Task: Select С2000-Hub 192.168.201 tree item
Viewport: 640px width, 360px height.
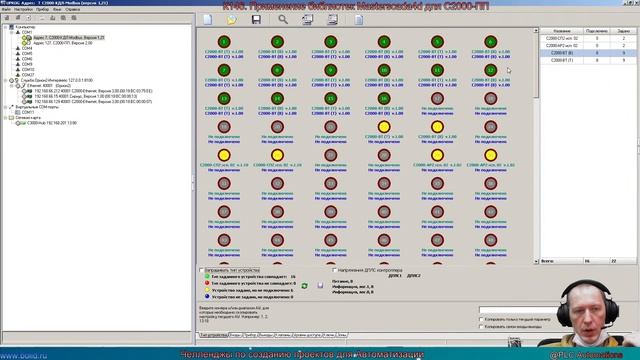Action: [51, 123]
